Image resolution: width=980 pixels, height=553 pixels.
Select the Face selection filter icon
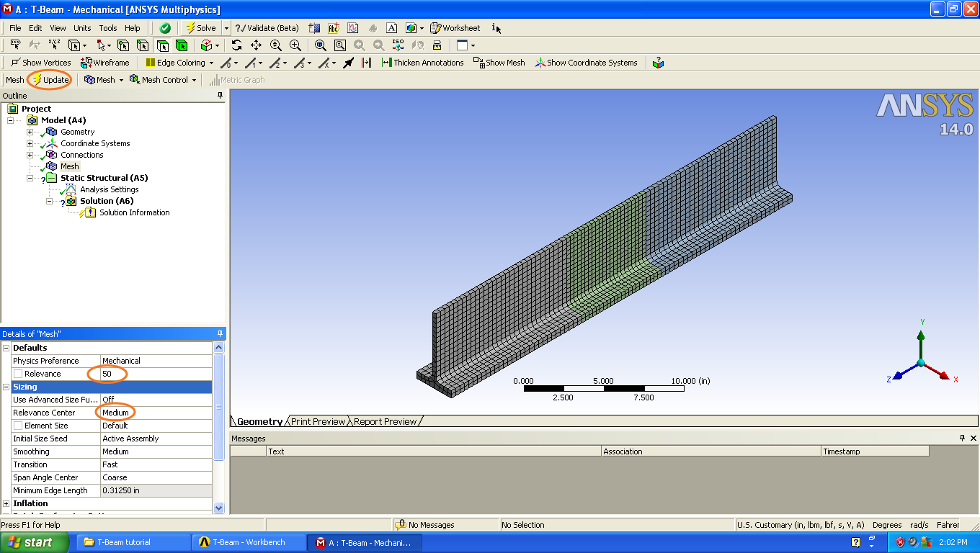click(163, 45)
